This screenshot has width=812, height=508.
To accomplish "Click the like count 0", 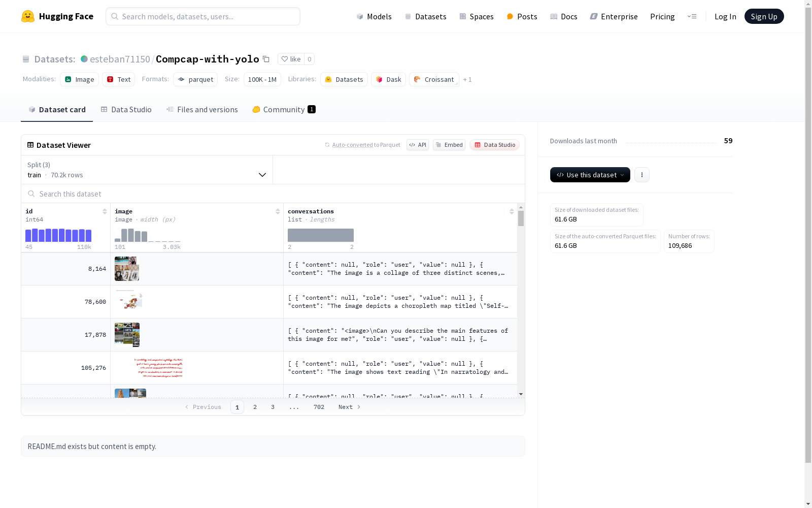I will click(310, 59).
